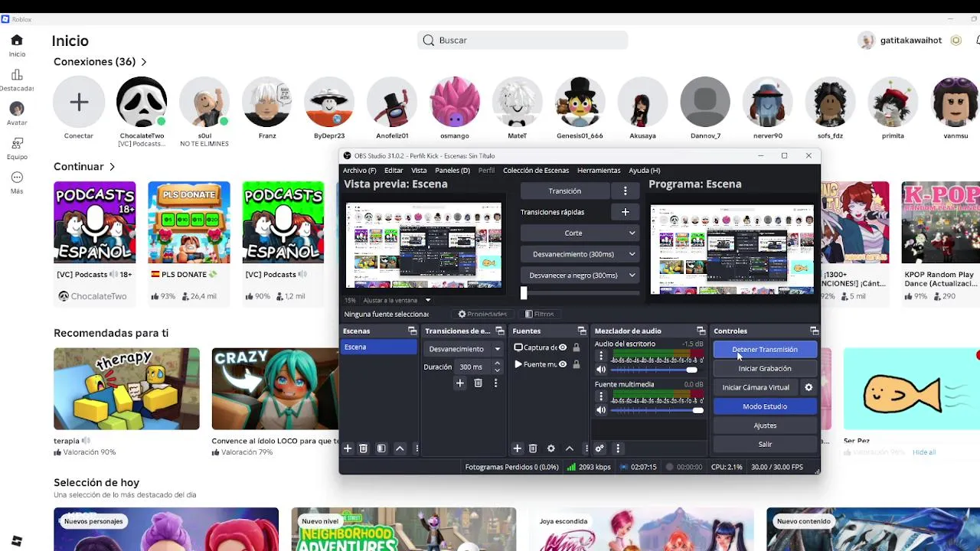Open Editar menu

click(x=394, y=170)
